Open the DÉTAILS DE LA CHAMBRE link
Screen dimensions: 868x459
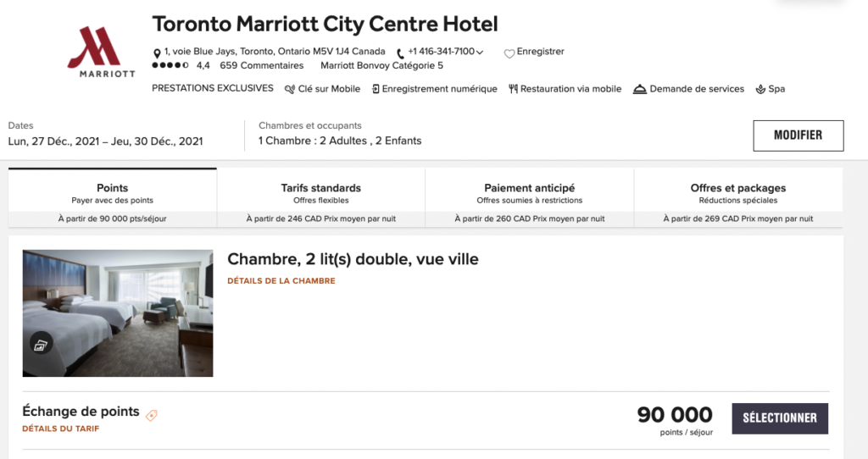281,281
